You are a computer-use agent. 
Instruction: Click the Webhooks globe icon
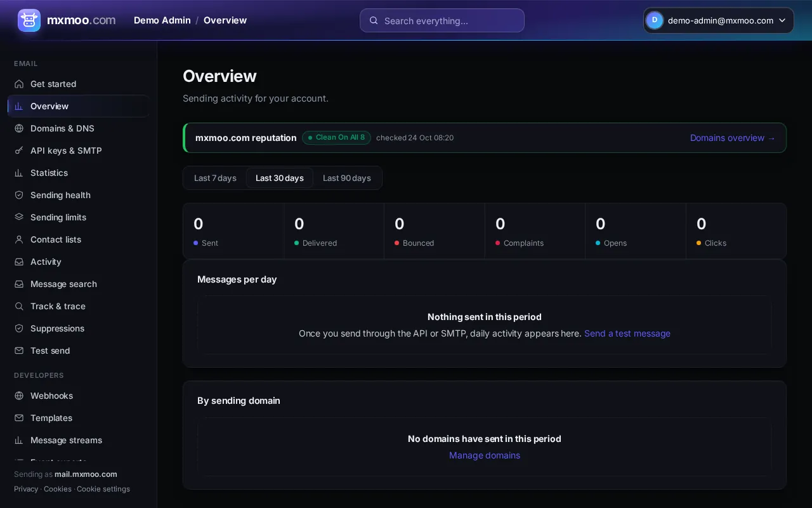[x=19, y=396]
